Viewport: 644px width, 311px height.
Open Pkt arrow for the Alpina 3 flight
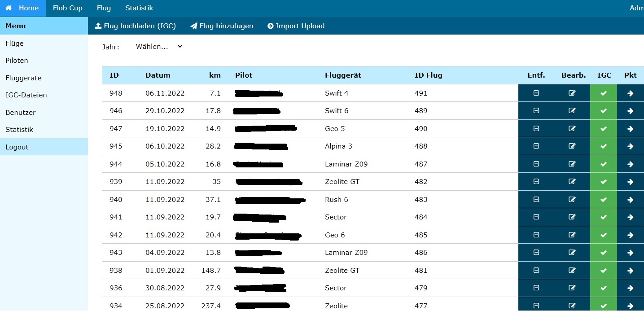coord(631,146)
